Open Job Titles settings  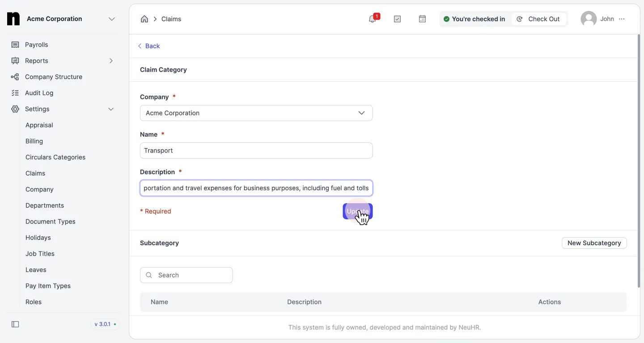[x=40, y=254]
